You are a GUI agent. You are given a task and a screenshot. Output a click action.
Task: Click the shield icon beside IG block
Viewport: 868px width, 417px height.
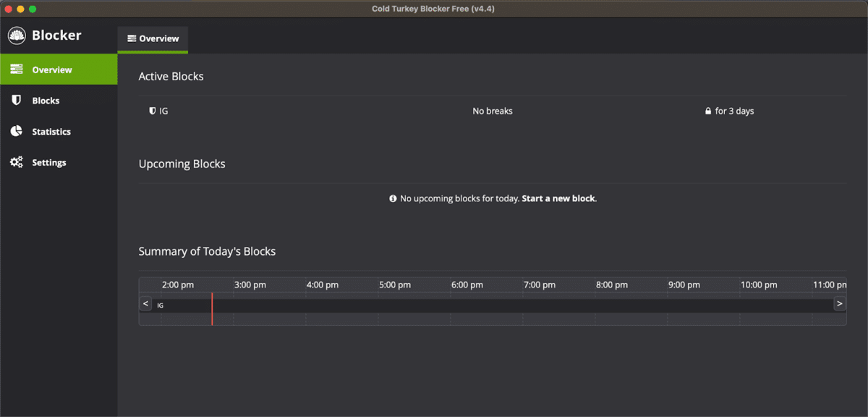coord(152,111)
